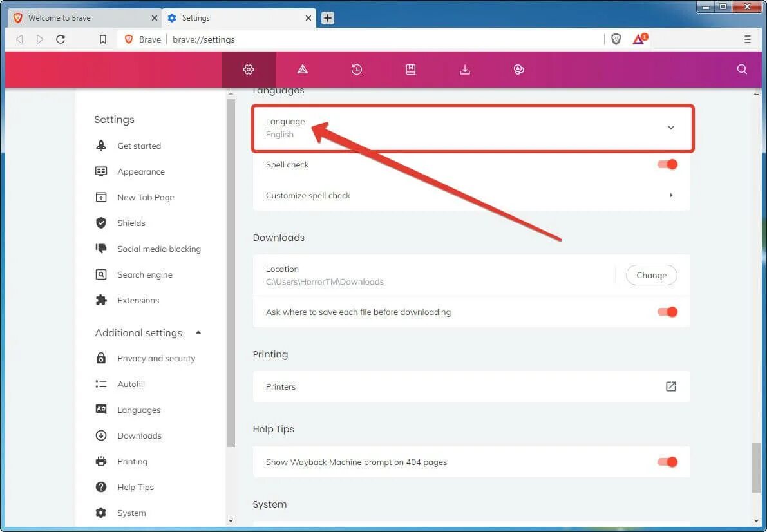The height and width of the screenshot is (532, 767).
Task: Open Appearance settings link
Action: (141, 172)
